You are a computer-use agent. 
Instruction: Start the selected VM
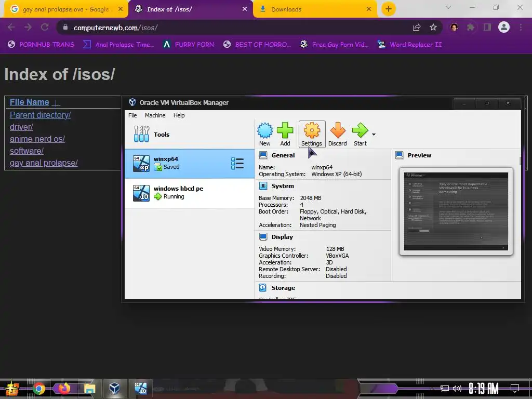tap(360, 135)
